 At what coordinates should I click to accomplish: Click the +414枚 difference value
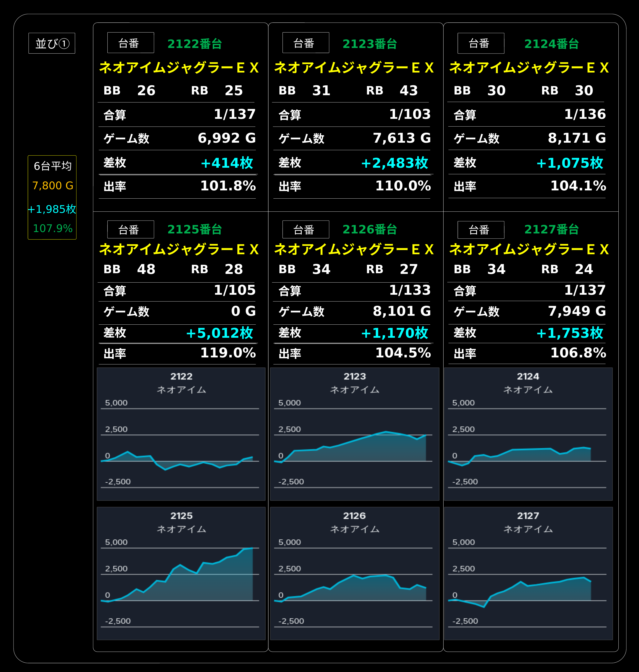pos(227,163)
